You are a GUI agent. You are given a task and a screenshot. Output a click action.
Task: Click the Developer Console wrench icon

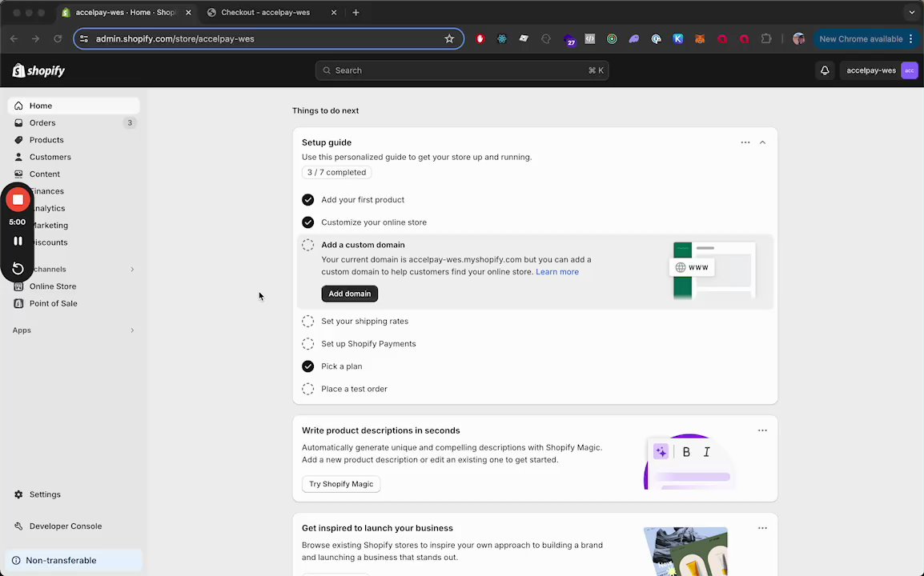coord(19,526)
